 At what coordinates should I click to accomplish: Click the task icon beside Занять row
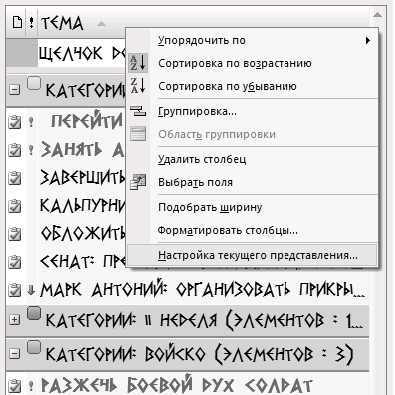pos(14,150)
